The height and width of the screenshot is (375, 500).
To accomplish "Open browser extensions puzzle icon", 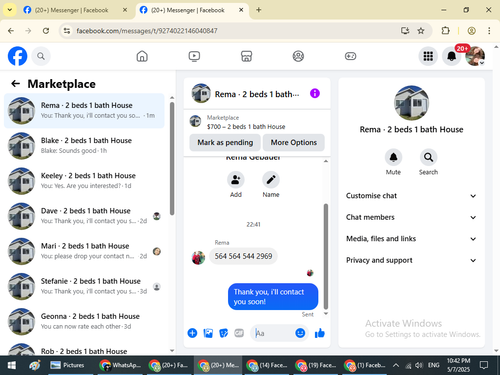I will [445, 31].
